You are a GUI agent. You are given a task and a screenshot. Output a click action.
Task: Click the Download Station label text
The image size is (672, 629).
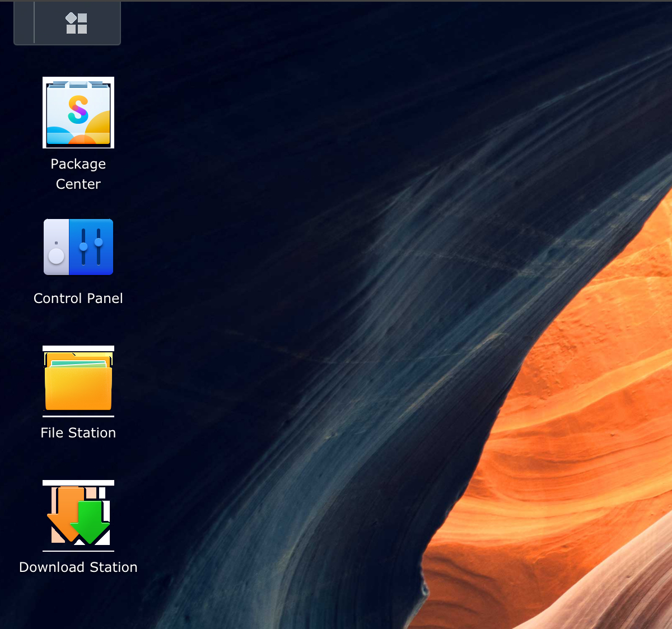click(78, 567)
